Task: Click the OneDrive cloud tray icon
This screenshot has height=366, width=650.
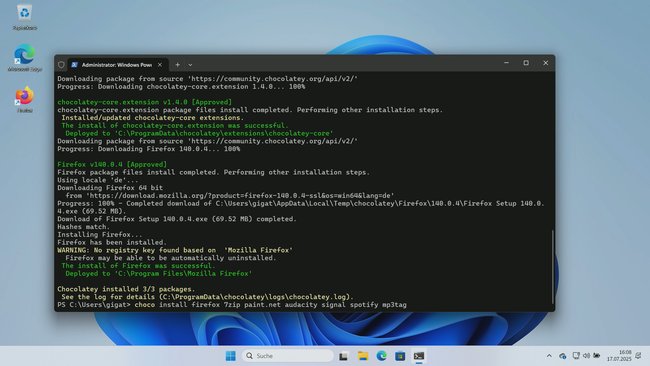Action: pyautogui.click(x=563, y=356)
